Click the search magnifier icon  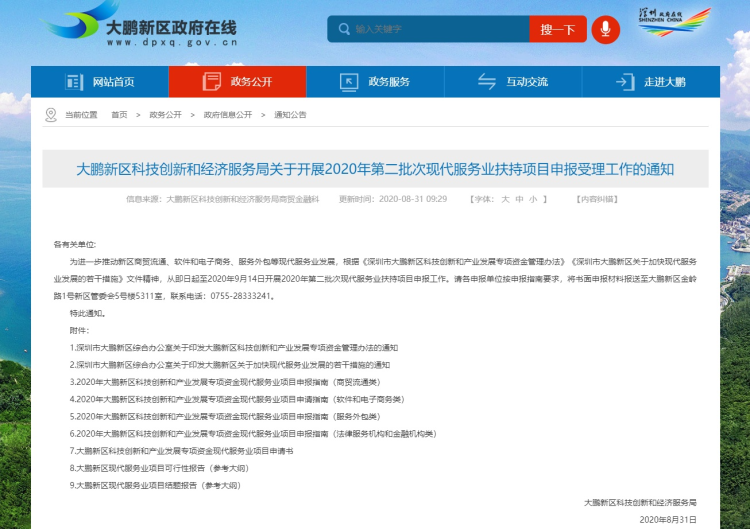coord(344,29)
